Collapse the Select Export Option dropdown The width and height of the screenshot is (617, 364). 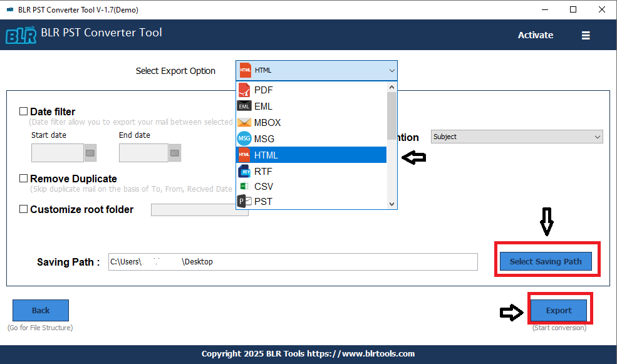click(x=391, y=71)
